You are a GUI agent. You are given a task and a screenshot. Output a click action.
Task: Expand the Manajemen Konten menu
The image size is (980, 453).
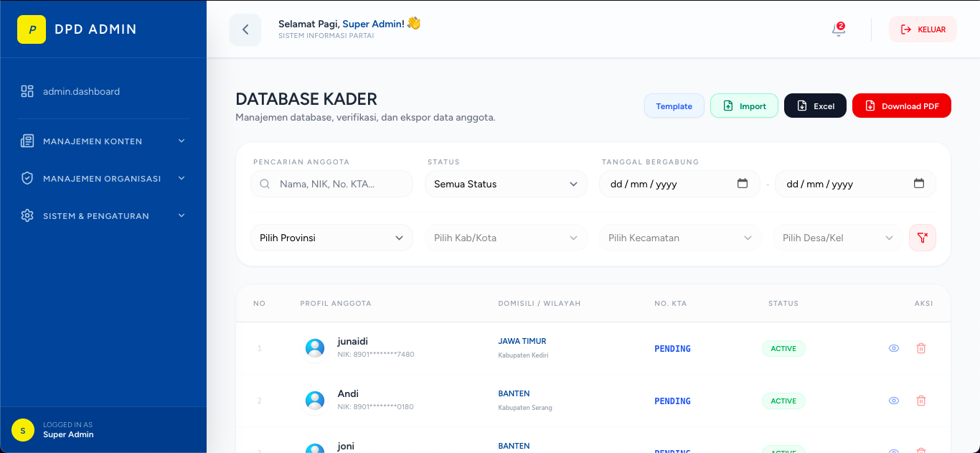(103, 141)
